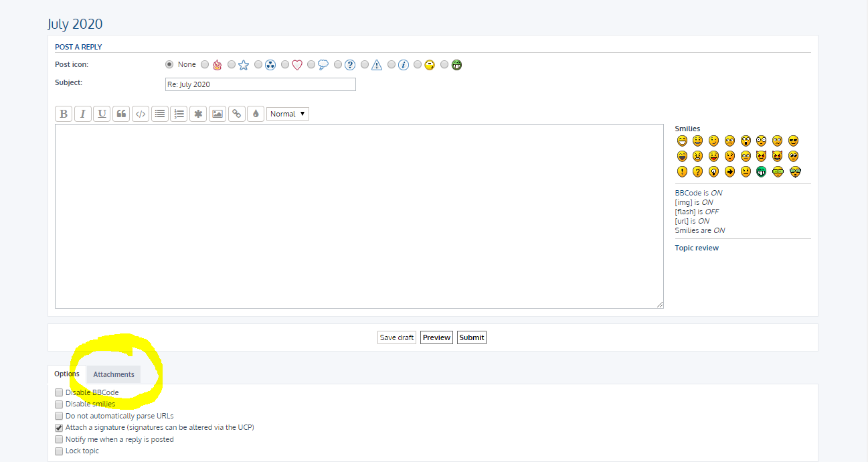The height and width of the screenshot is (462, 868).
Task: Insert an image using the picture icon
Action: pos(218,114)
